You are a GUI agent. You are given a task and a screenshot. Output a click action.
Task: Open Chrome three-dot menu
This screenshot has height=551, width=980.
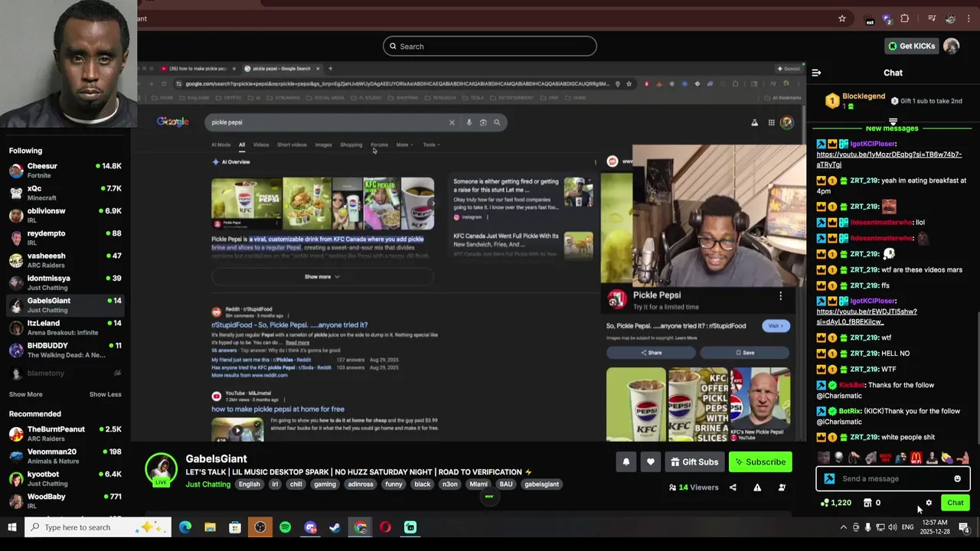(x=969, y=18)
